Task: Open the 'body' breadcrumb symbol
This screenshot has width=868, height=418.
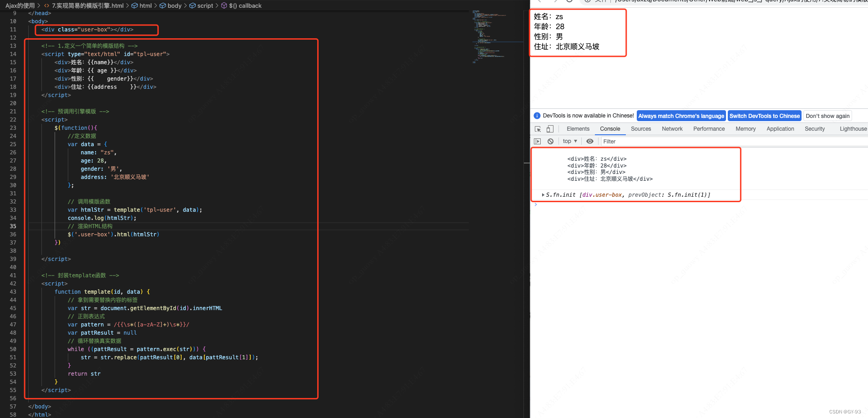Action: [174, 5]
